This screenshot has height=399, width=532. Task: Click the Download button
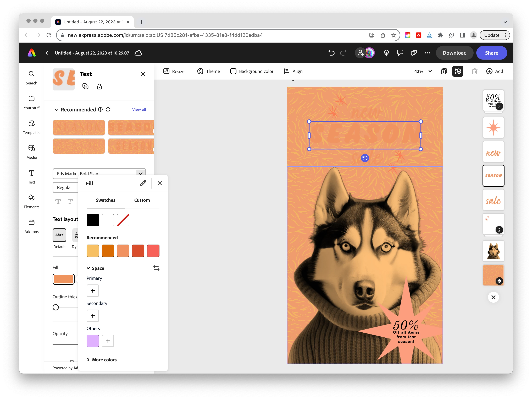tap(454, 53)
